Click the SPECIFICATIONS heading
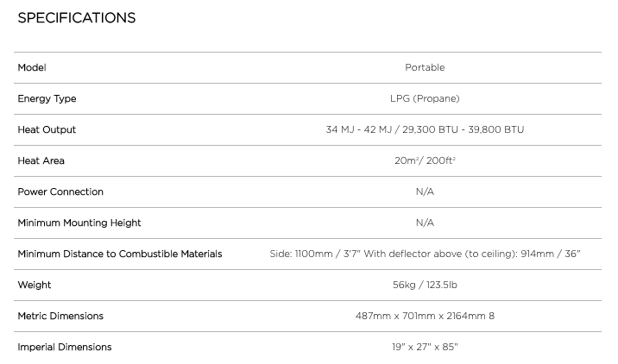Screen dimensions: 618x364 coord(76,17)
